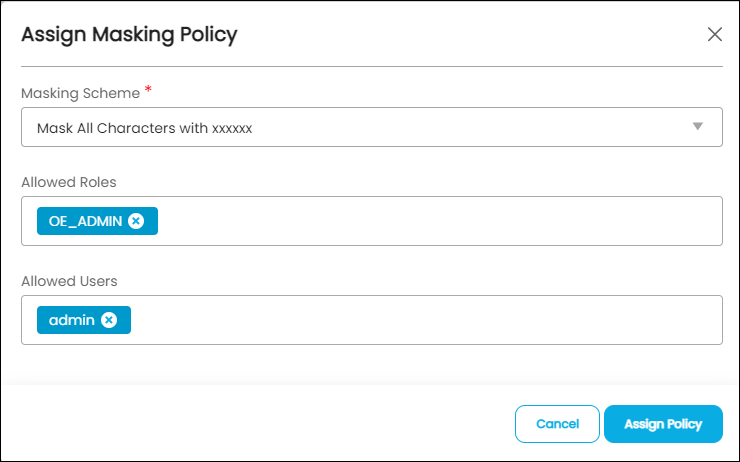740x462 pixels.
Task: Click the Masking Scheme field label
Action: pyautogui.click(x=80, y=93)
